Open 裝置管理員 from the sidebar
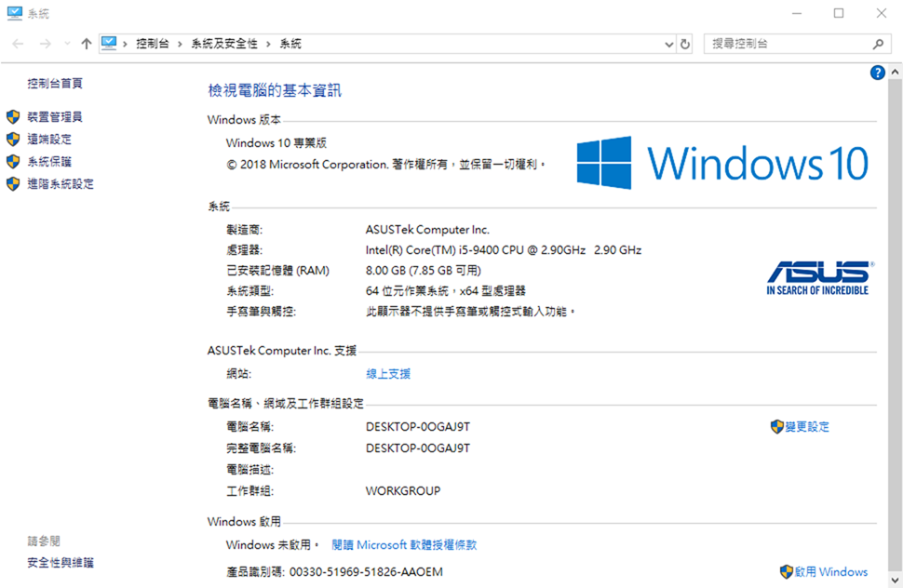Viewport: 903px width, 588px height. click(54, 117)
